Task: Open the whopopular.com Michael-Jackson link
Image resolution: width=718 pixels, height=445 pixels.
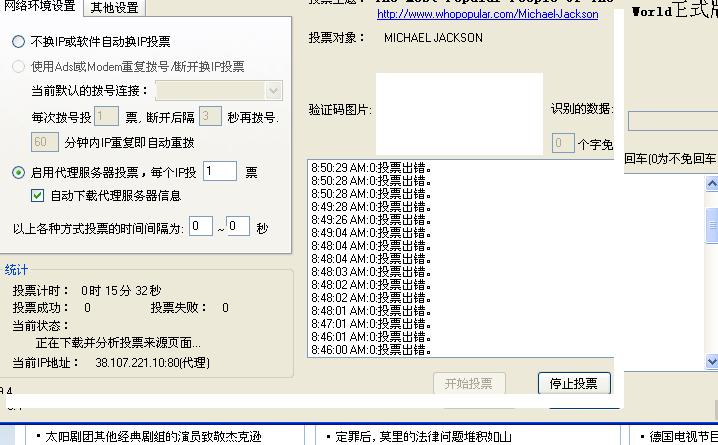Action: (487, 15)
